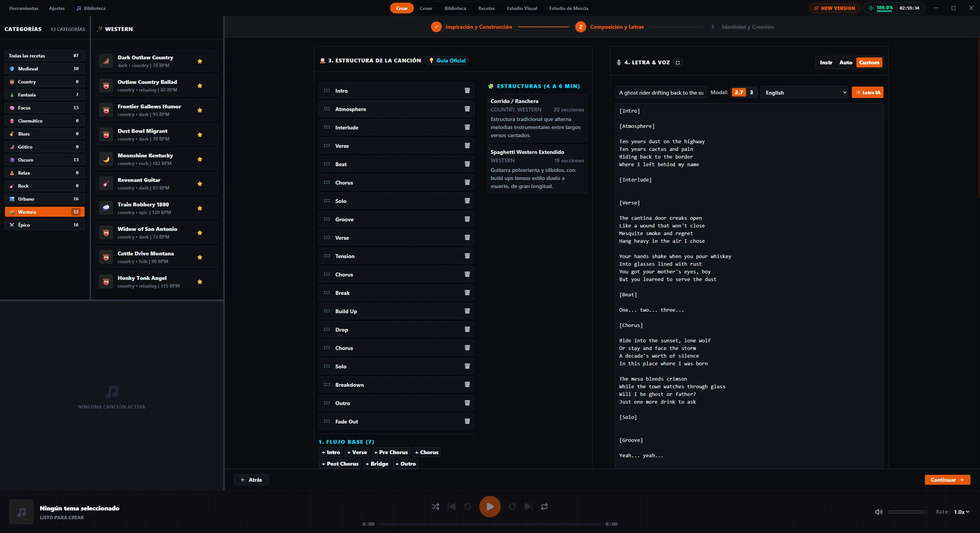This screenshot has height=533, width=980.
Task: Select the Urbano category
Action: click(x=44, y=199)
